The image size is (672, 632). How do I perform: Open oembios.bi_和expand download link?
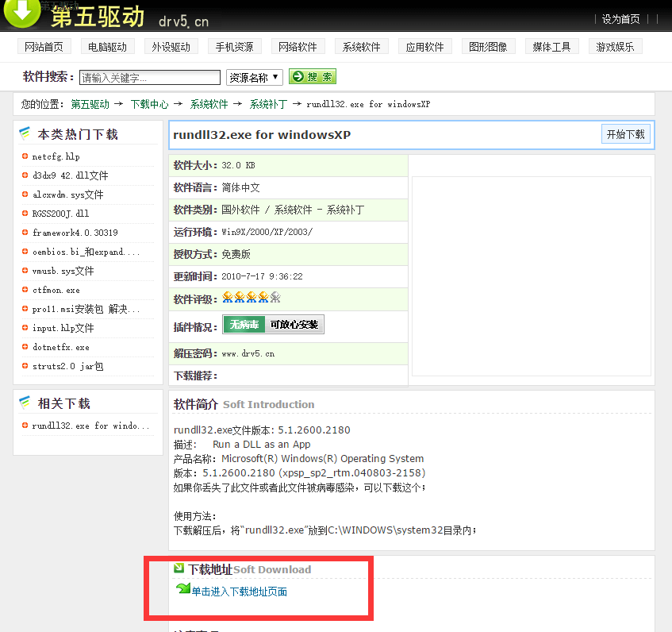(x=86, y=252)
